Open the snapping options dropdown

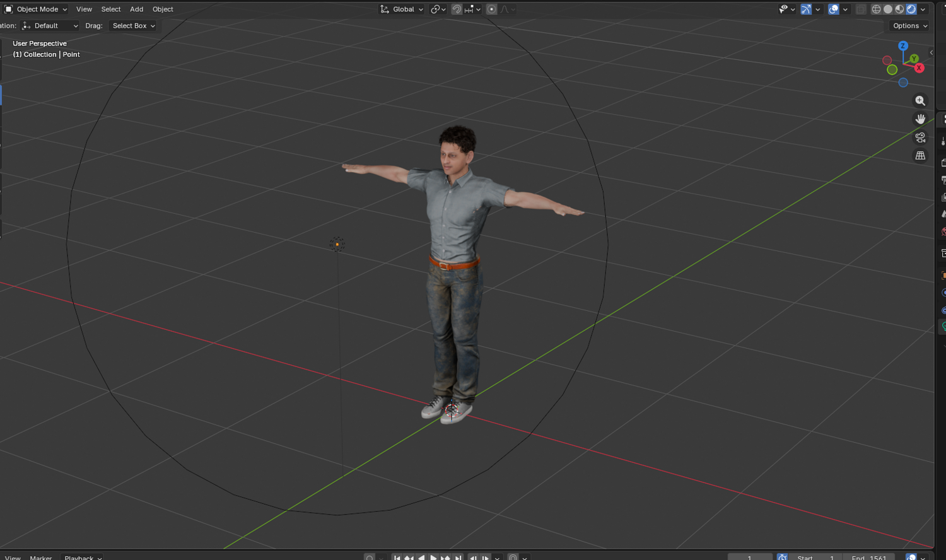(472, 9)
